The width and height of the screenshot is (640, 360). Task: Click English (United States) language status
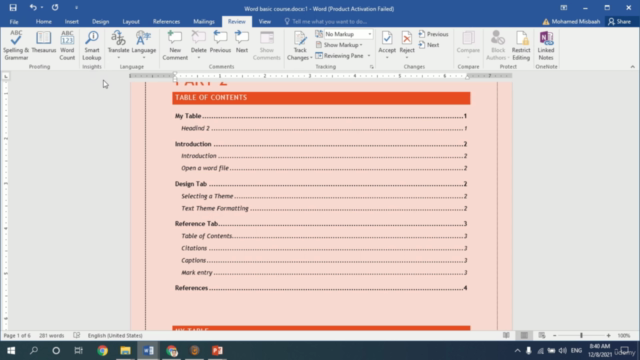click(x=115, y=336)
